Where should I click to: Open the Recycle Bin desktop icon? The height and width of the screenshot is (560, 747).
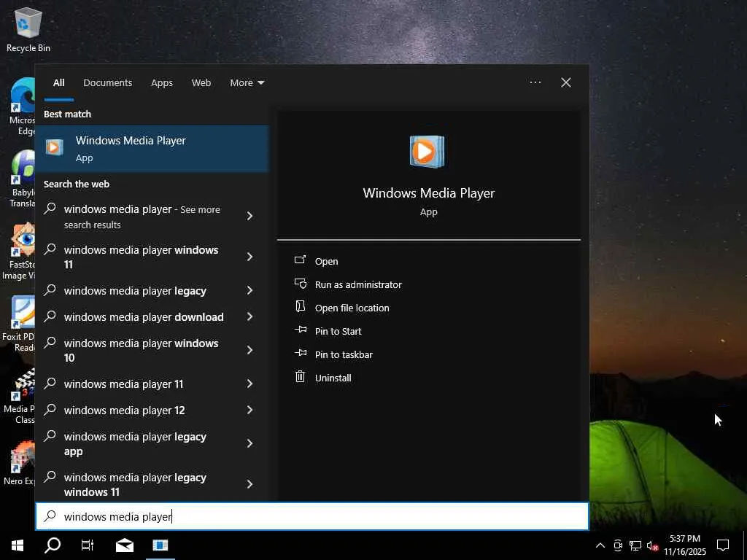28,29
